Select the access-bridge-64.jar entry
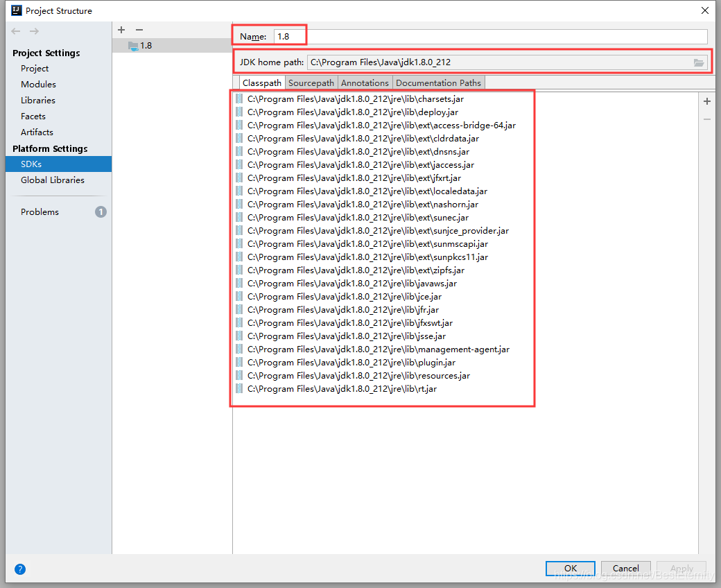Screen dimensions: 721x588 point(382,126)
